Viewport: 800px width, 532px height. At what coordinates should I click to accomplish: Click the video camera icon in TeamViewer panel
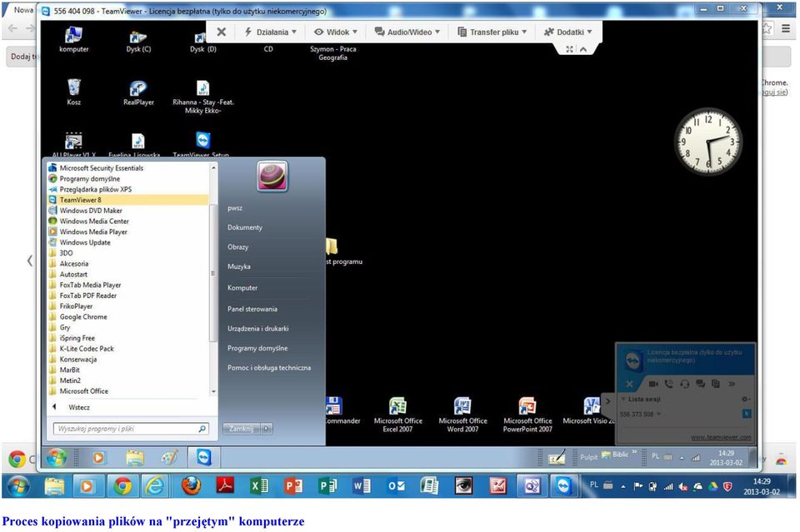[653, 384]
